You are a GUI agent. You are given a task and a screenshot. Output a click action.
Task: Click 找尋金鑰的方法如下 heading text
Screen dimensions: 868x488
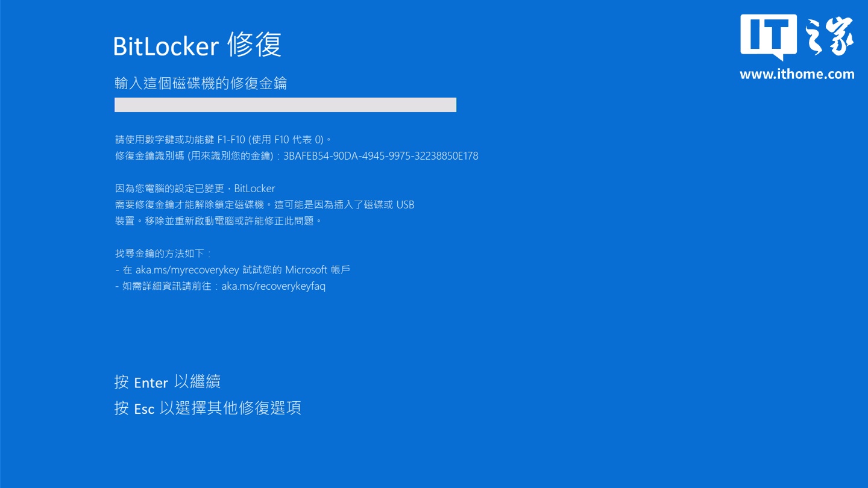click(163, 253)
